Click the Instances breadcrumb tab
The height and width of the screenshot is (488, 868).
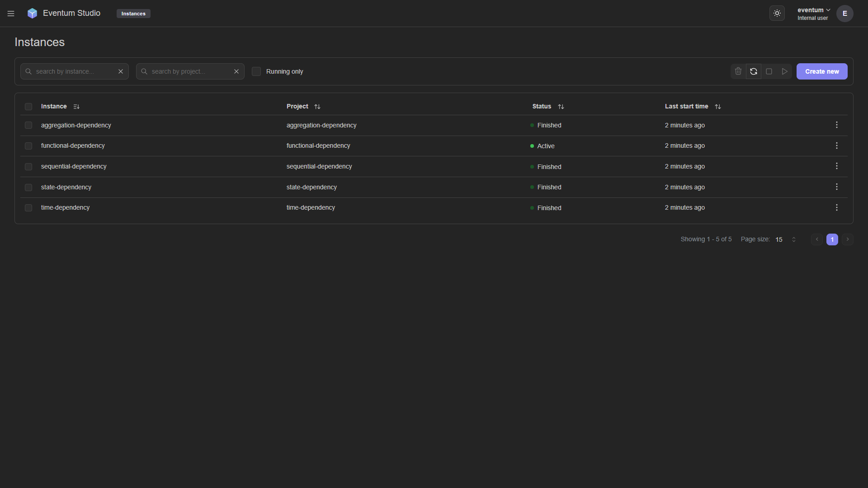(x=133, y=14)
